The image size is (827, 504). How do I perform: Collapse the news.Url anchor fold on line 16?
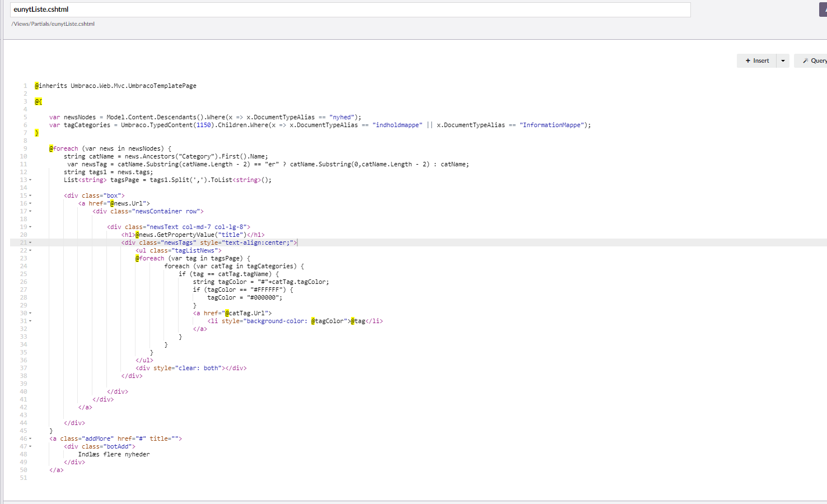[30, 203]
